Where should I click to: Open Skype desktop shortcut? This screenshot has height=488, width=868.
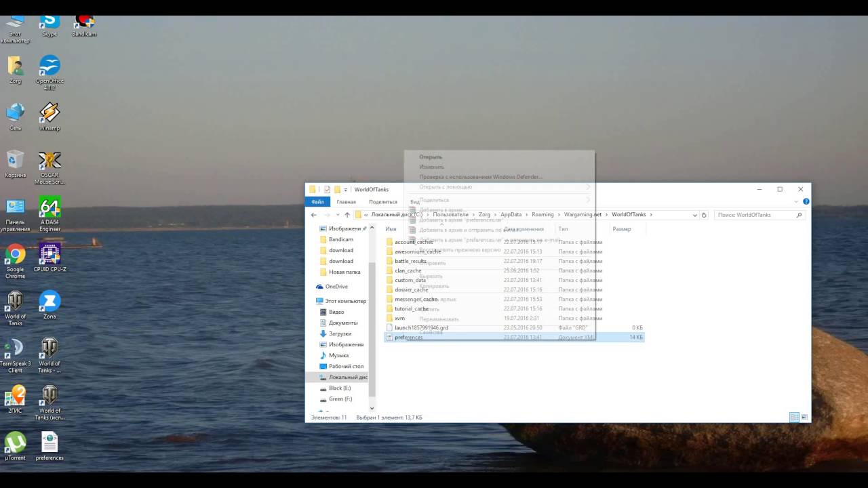click(50, 26)
